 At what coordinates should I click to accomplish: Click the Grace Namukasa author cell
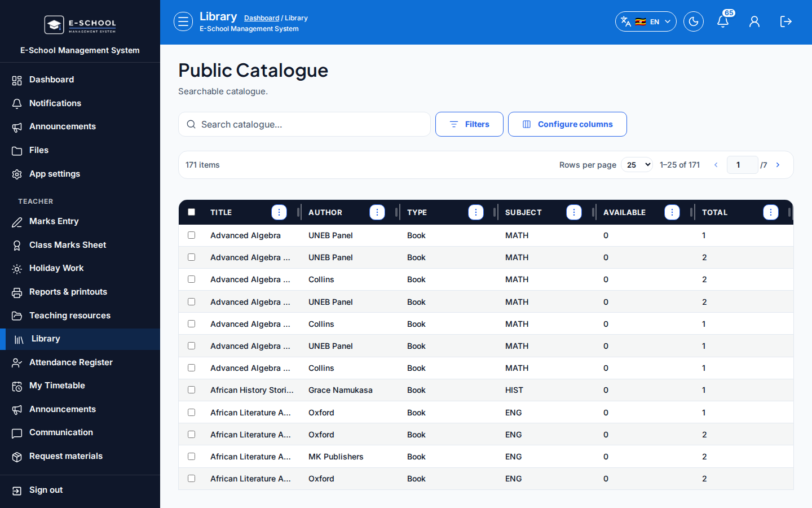[341, 390]
